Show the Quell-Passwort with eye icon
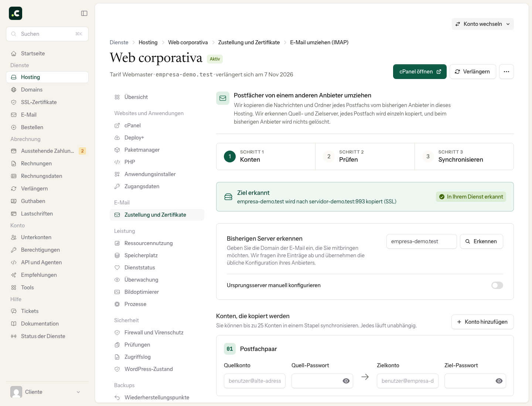The width and height of the screenshot is (532, 406). [346, 381]
